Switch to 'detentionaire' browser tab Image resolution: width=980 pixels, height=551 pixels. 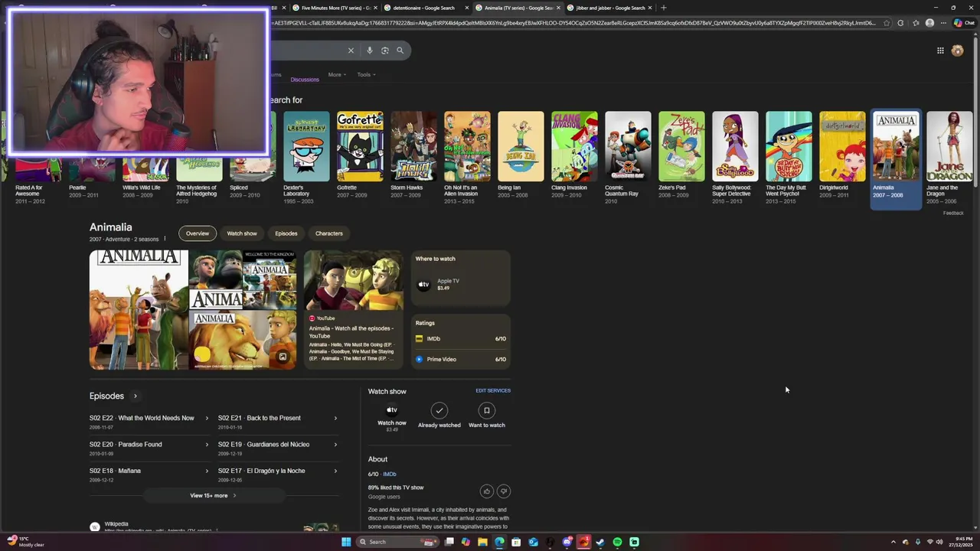(425, 8)
